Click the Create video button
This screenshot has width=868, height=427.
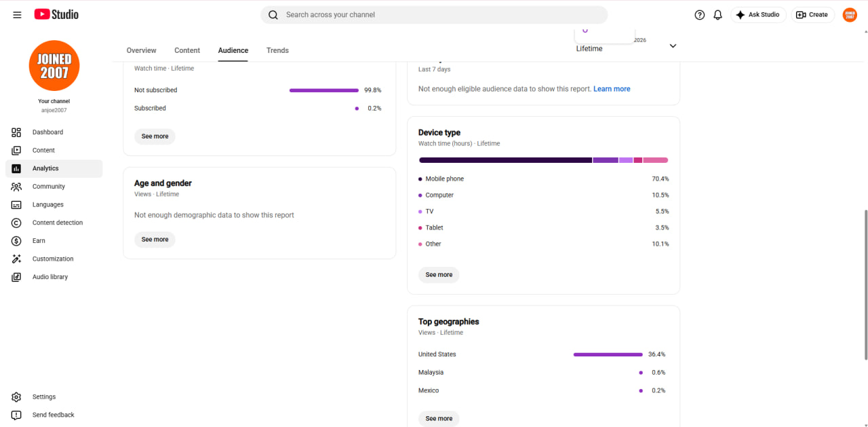(x=812, y=15)
